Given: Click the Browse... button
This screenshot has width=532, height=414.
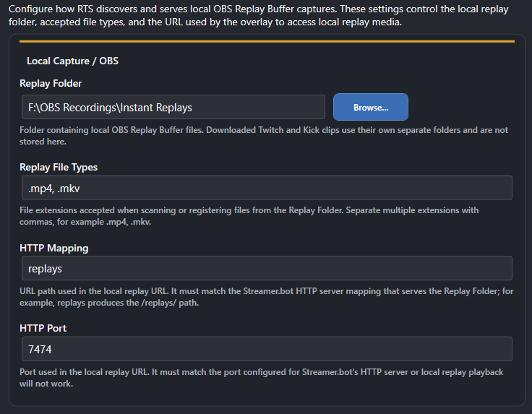Looking at the screenshot, I should [371, 107].
